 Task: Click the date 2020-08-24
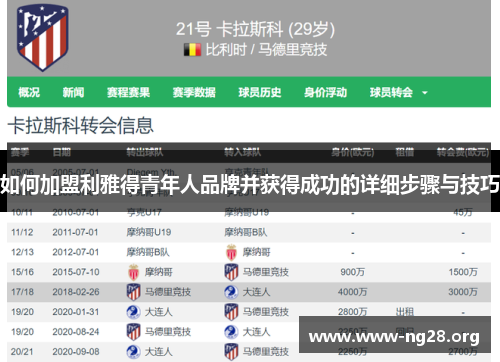(x=76, y=332)
